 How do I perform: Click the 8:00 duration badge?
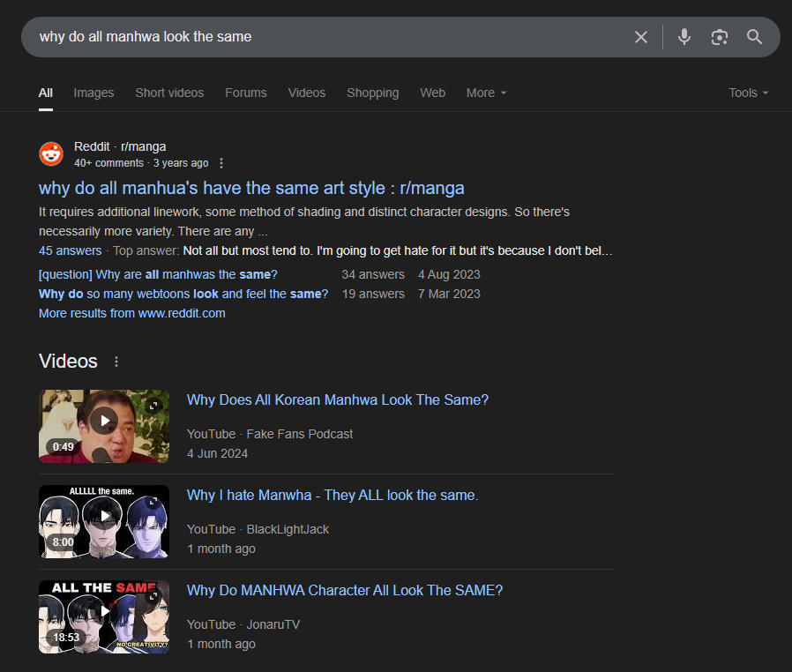[64, 542]
